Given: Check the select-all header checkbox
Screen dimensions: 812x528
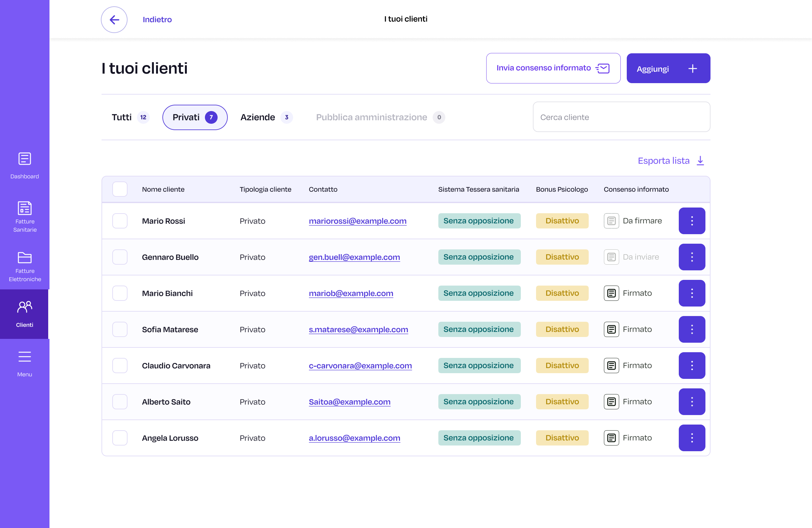Looking at the screenshot, I should point(120,189).
